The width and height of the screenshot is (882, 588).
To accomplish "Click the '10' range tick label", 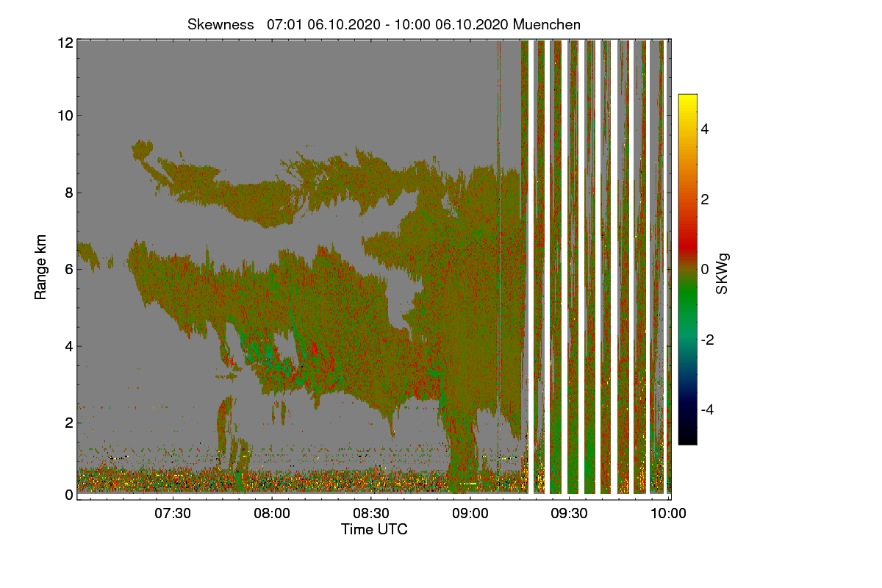I will pos(65,115).
